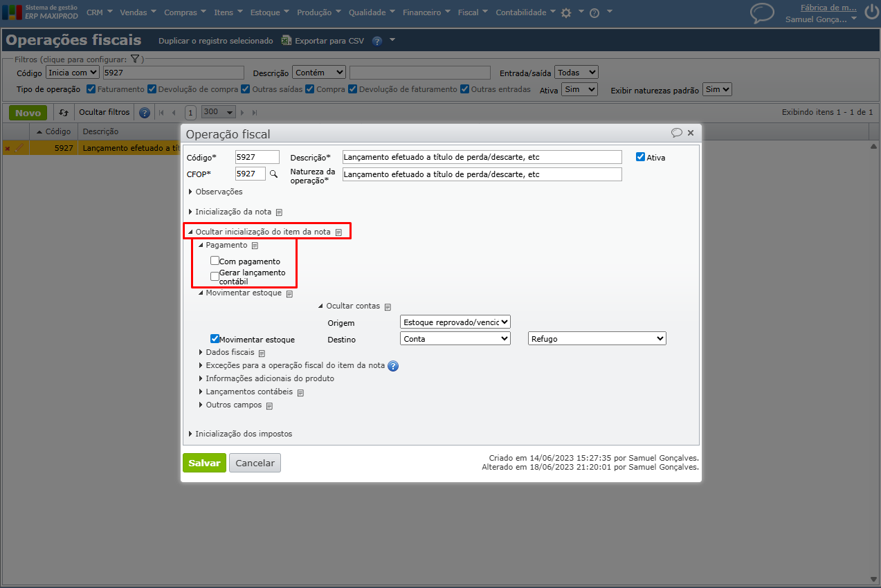
Task: Click Duplicar o registro selecionado
Action: tap(216, 41)
